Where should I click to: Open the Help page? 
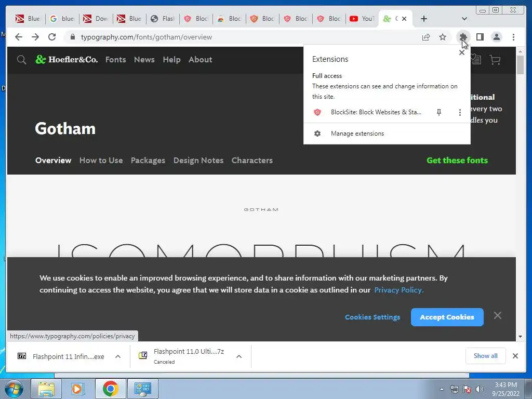coord(171,60)
